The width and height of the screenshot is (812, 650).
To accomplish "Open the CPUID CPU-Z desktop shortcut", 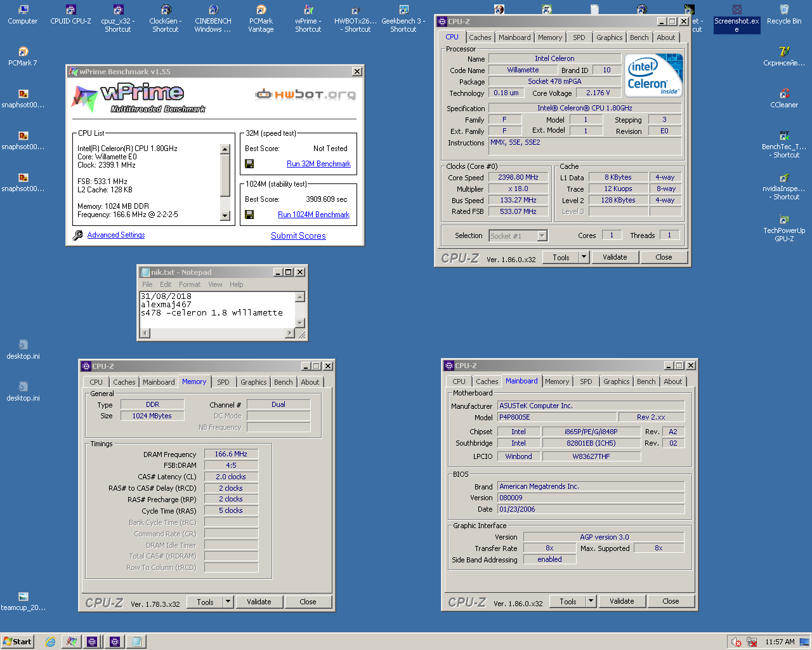I will [71, 15].
